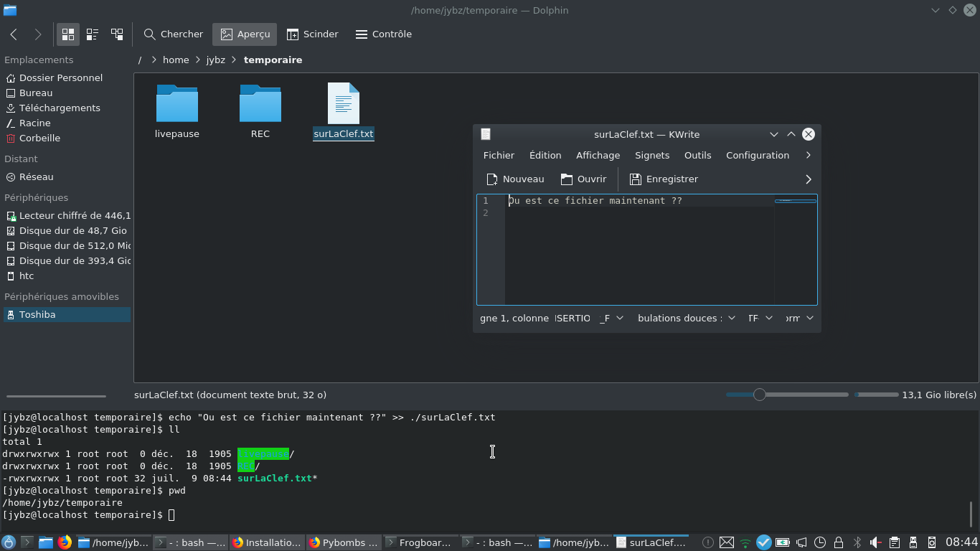Launch terminal from taskbar quick launcher

point(27,542)
